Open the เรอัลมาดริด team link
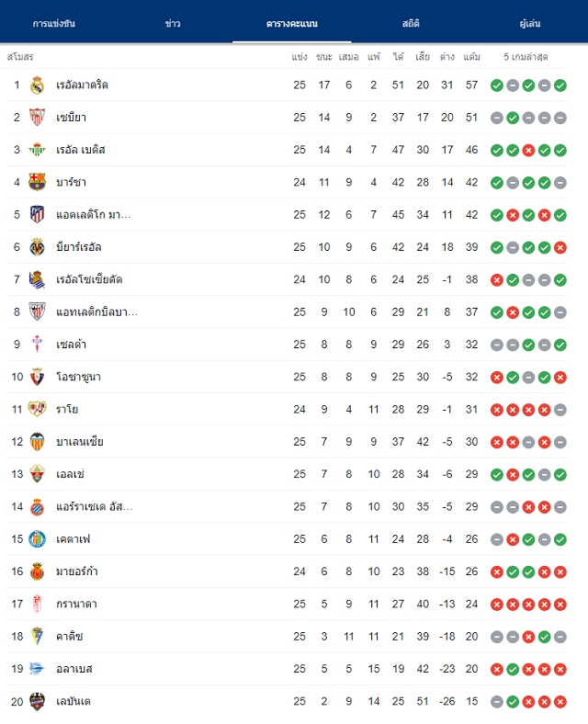 pyautogui.click(x=82, y=85)
